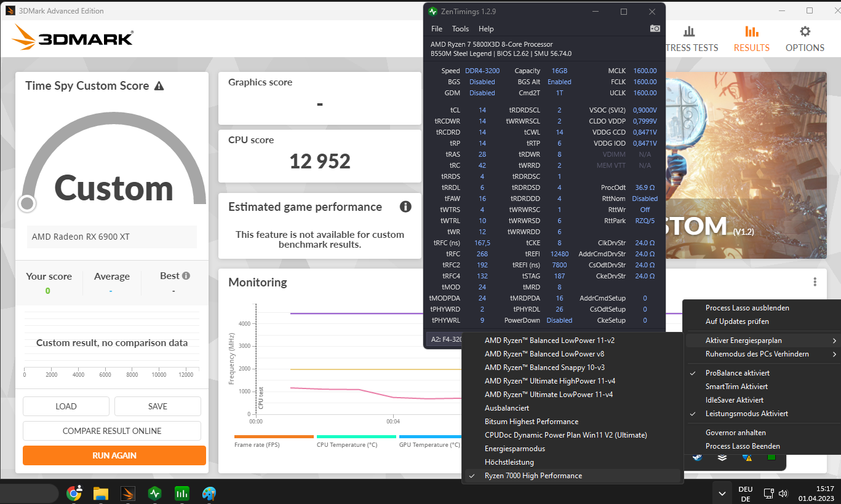
Task: Open Windows Security tray icon with warning
Action: [747, 457]
